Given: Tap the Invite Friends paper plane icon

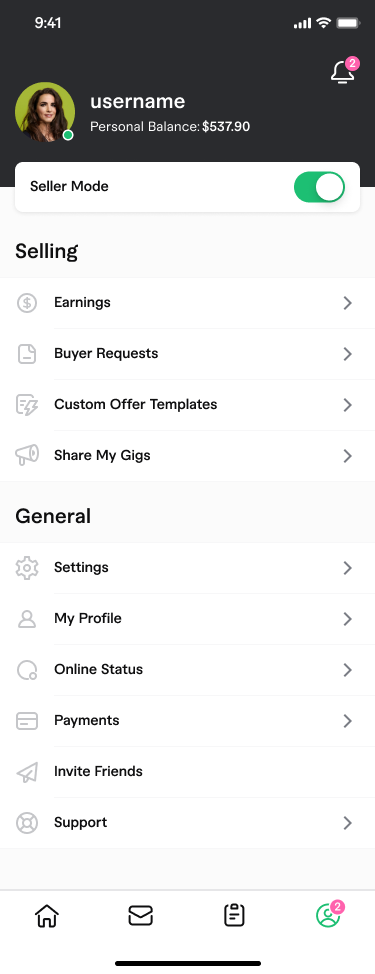Looking at the screenshot, I should coord(27,771).
